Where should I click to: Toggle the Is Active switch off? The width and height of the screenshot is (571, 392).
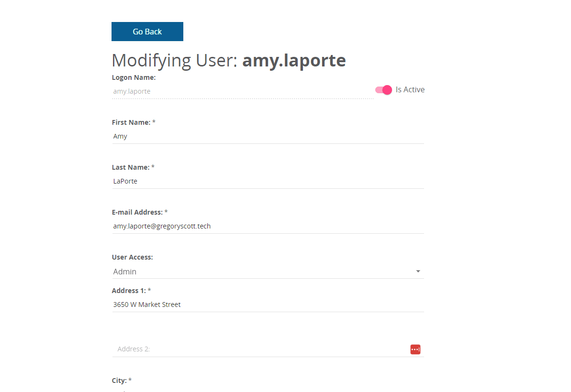(x=383, y=90)
